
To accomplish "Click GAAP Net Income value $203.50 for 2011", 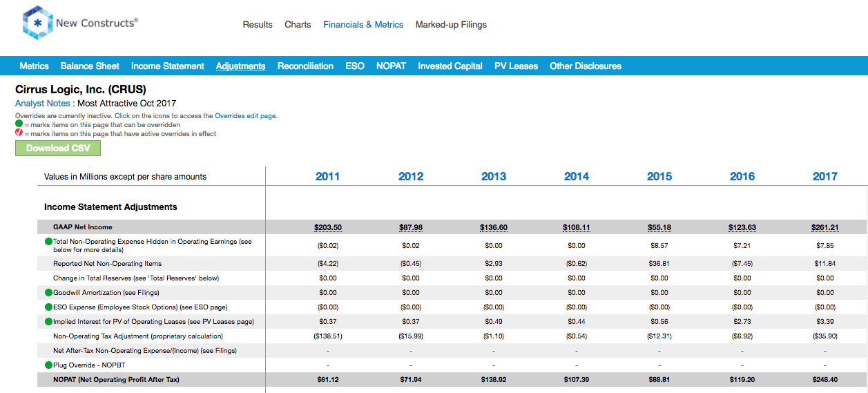I will click(328, 227).
